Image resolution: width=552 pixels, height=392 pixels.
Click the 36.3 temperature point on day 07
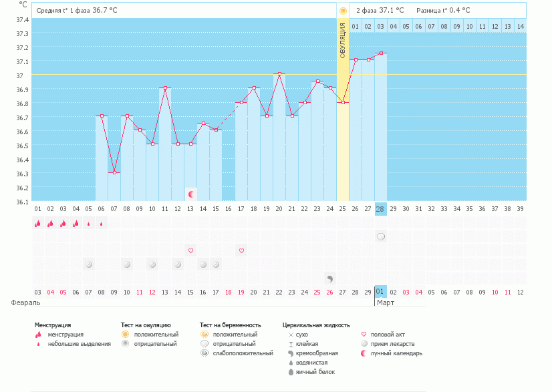point(114,173)
